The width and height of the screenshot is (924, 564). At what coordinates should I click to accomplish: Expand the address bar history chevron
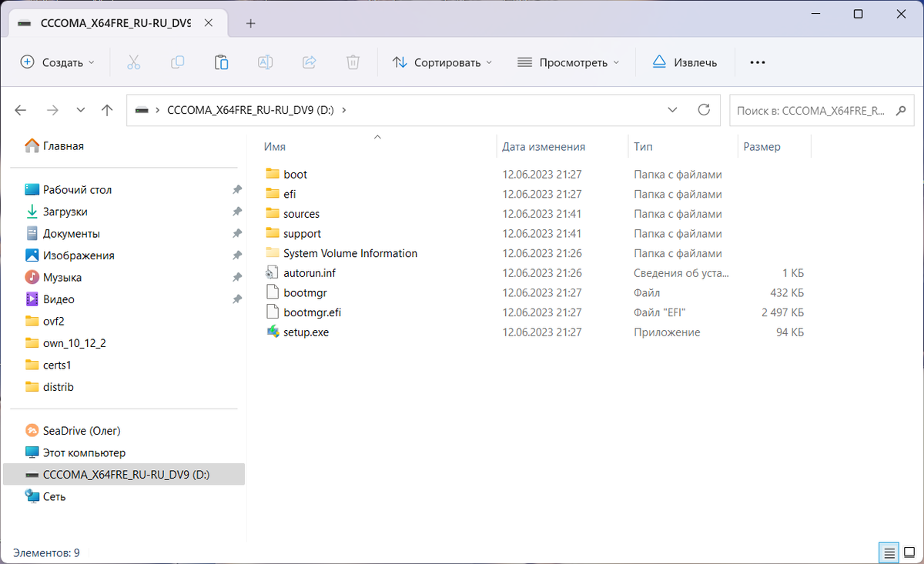tap(672, 110)
